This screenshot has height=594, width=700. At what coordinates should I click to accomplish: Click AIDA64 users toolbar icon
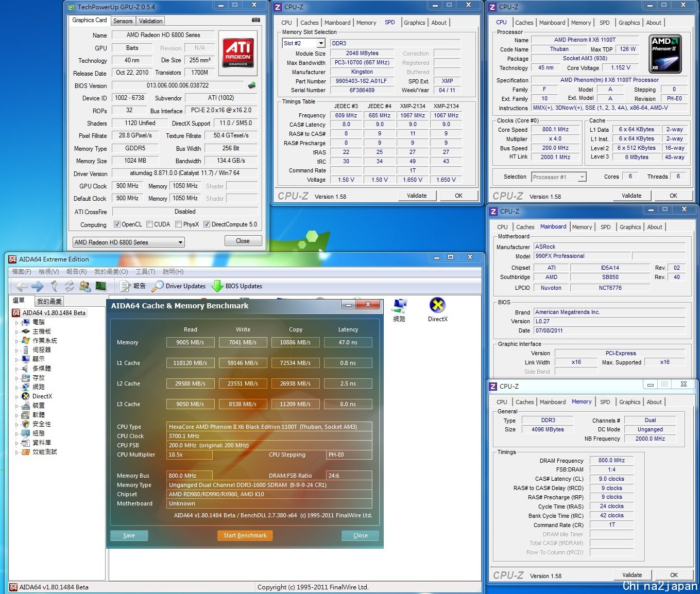(x=85, y=286)
